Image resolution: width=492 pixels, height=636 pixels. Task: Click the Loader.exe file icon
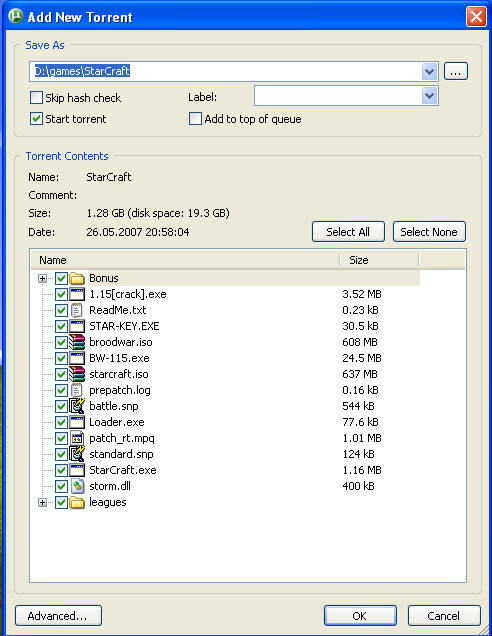tap(77, 422)
